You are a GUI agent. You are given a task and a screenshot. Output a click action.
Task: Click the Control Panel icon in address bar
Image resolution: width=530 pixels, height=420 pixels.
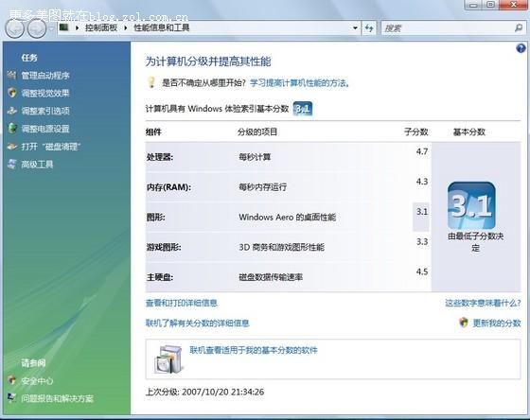coord(64,27)
